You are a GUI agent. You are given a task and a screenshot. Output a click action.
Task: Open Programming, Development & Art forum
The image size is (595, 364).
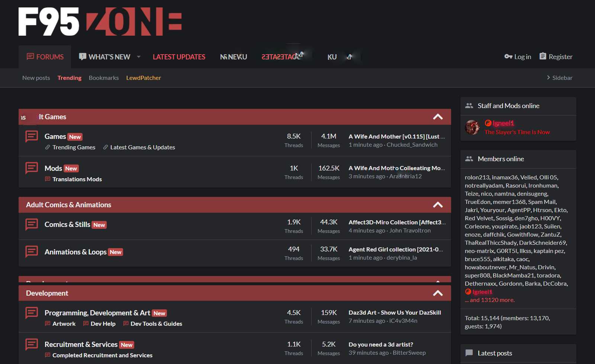97,313
